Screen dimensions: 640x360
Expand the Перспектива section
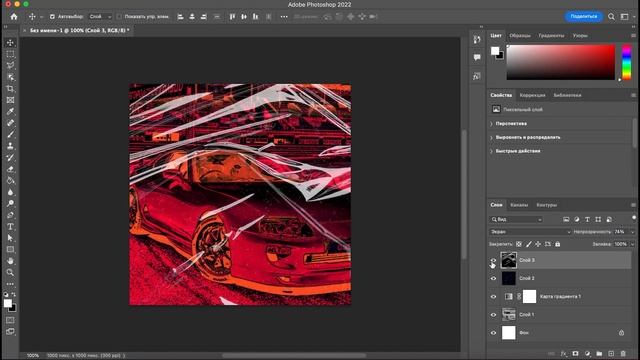pyautogui.click(x=511, y=123)
